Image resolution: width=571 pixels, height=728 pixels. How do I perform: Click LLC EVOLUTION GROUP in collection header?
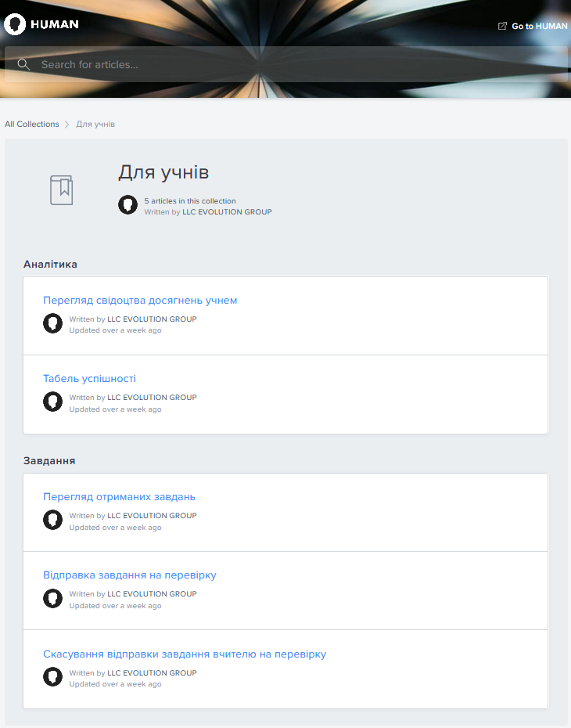point(227,211)
